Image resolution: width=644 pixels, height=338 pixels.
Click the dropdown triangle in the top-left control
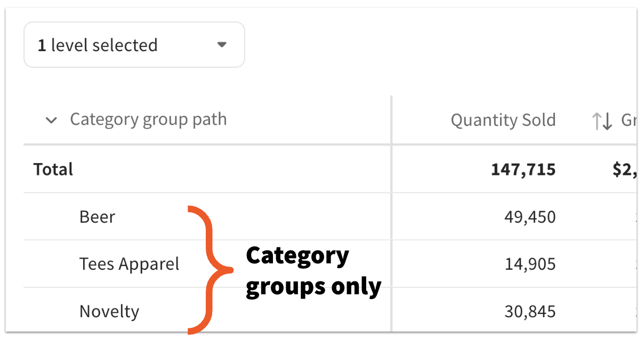(222, 45)
